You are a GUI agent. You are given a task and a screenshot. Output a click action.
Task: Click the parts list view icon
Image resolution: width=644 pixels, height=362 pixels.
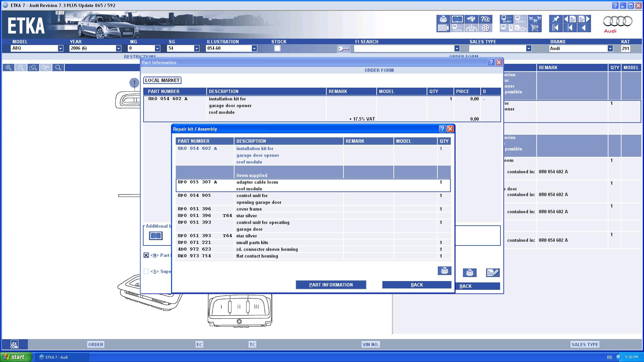pos(443,28)
